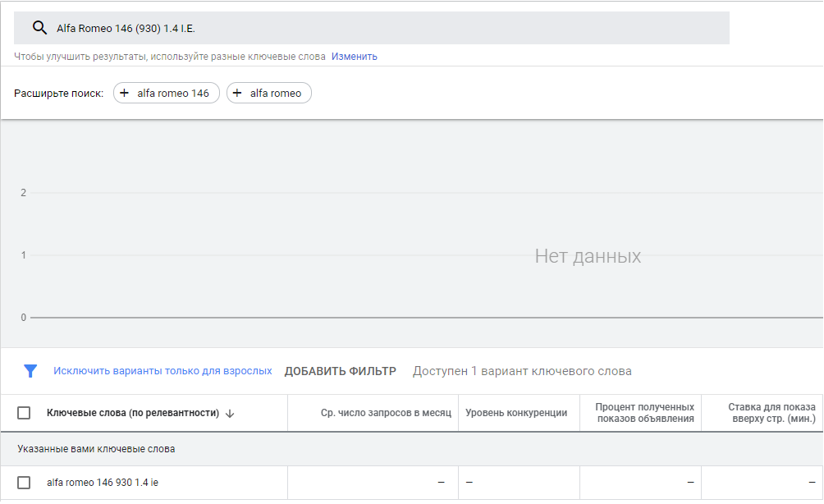This screenshot has width=824, height=504.
Task: Add alfa romeo keyword suggestion chip
Action: point(269,93)
